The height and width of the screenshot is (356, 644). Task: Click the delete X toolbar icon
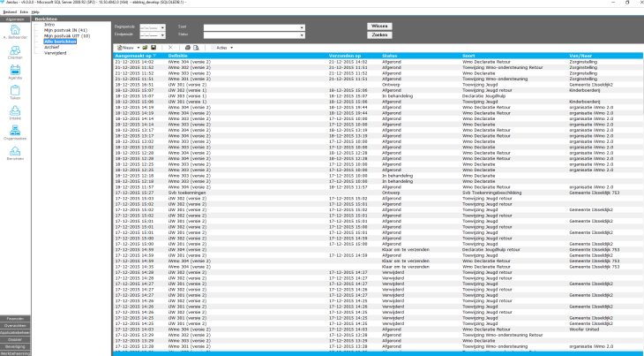pos(170,47)
